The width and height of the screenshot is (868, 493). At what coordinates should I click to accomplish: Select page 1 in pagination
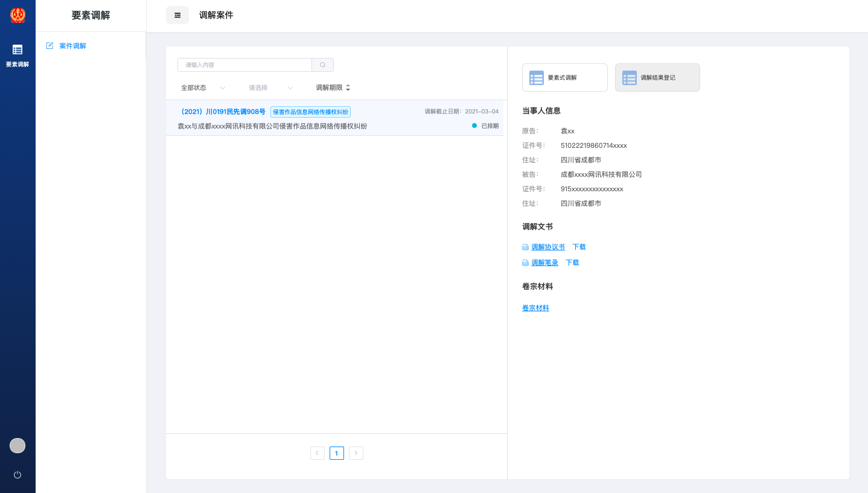(337, 453)
